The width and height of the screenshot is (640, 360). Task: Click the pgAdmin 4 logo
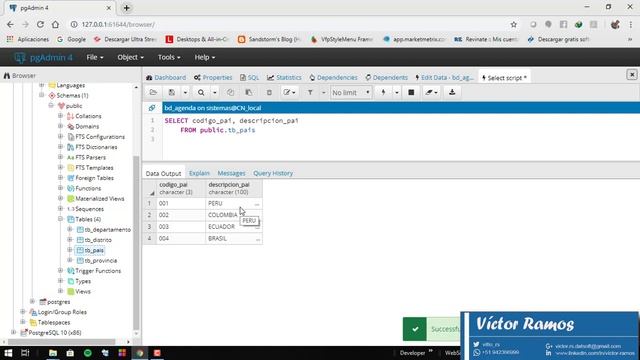43,58
